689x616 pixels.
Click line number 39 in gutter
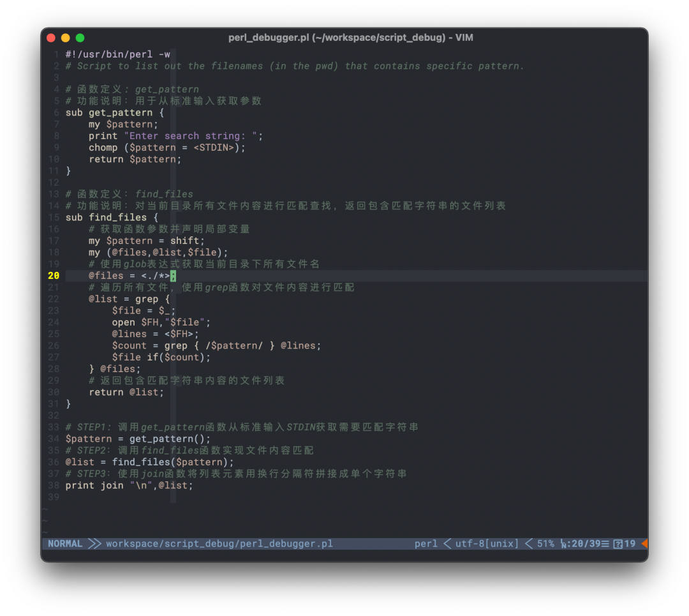click(x=54, y=497)
